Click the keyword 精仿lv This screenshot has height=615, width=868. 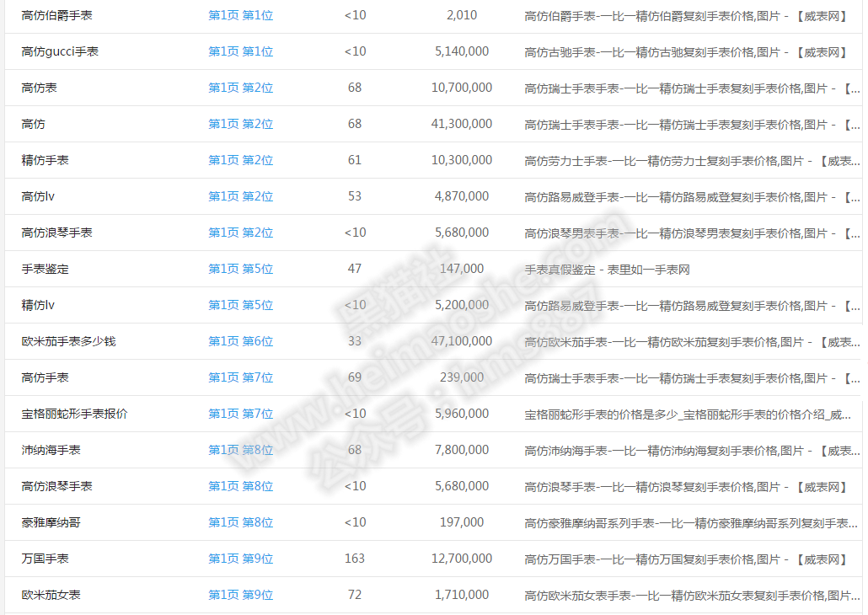pyautogui.click(x=38, y=305)
